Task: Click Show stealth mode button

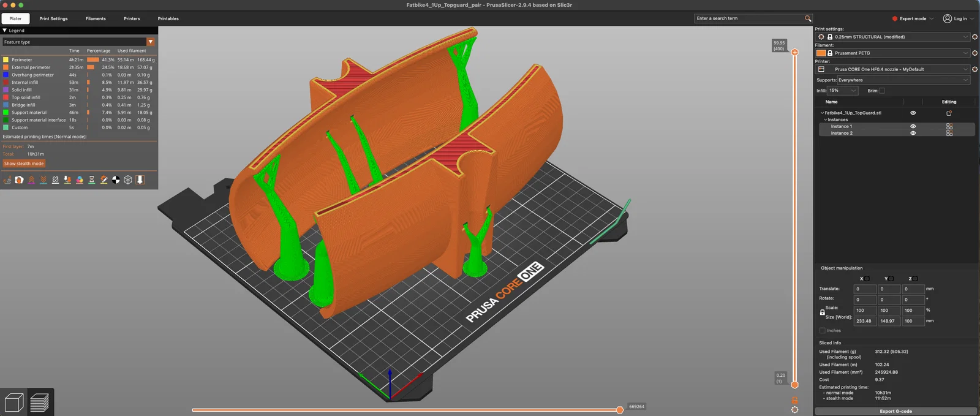Action: point(24,164)
